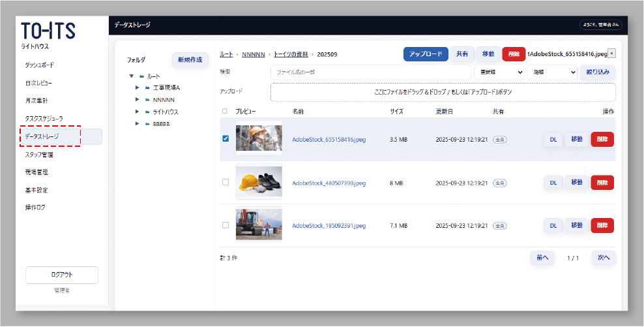Collapse the ルート folder tree arrow
Screen dimensions: 644x327
click(x=132, y=76)
